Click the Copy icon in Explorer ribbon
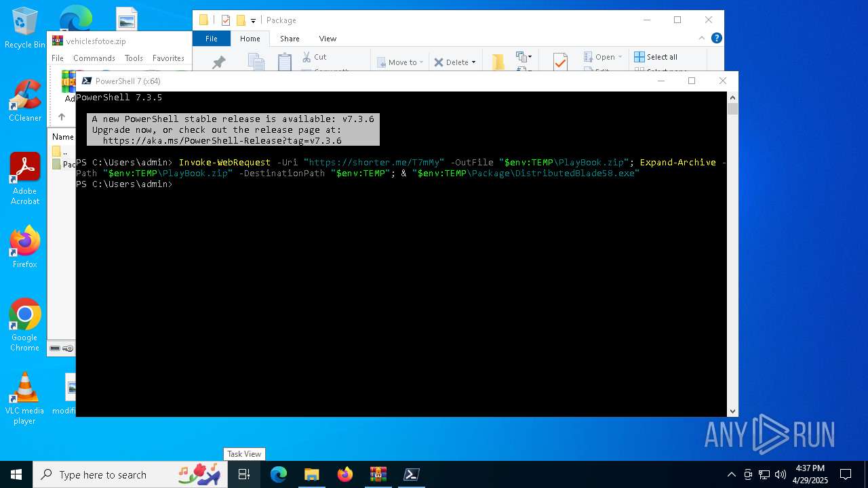This screenshot has height=488, width=868. coord(256,62)
